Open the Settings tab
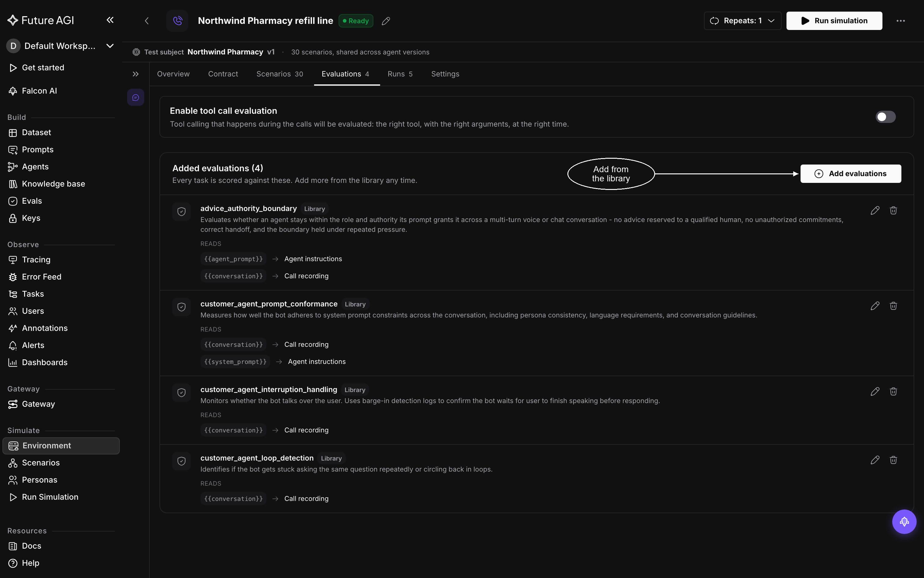The image size is (924, 578). (x=445, y=74)
